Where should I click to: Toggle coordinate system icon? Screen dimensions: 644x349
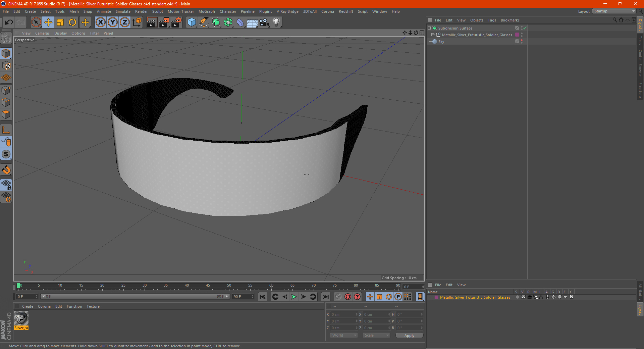[137, 22]
